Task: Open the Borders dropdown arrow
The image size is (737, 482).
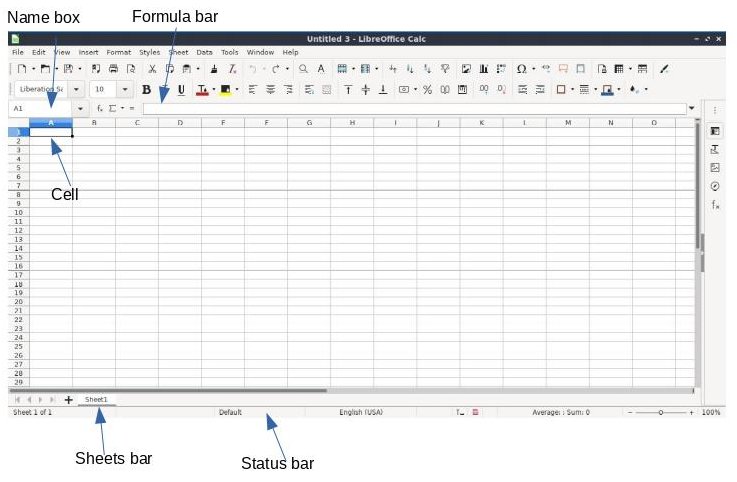Action: (x=572, y=89)
